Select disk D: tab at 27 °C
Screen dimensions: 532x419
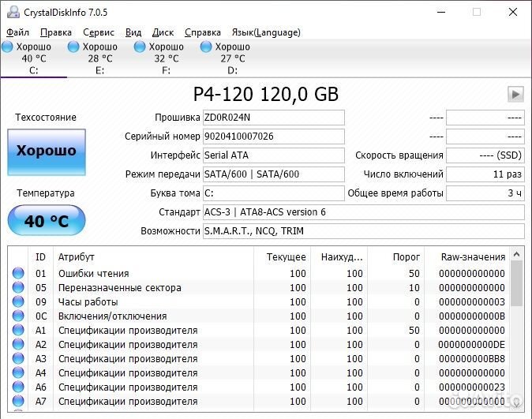[x=232, y=58]
